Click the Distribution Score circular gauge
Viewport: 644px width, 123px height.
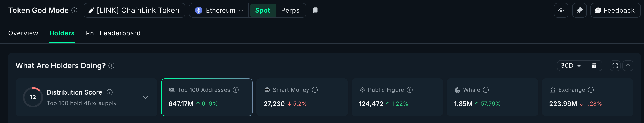coord(33,97)
